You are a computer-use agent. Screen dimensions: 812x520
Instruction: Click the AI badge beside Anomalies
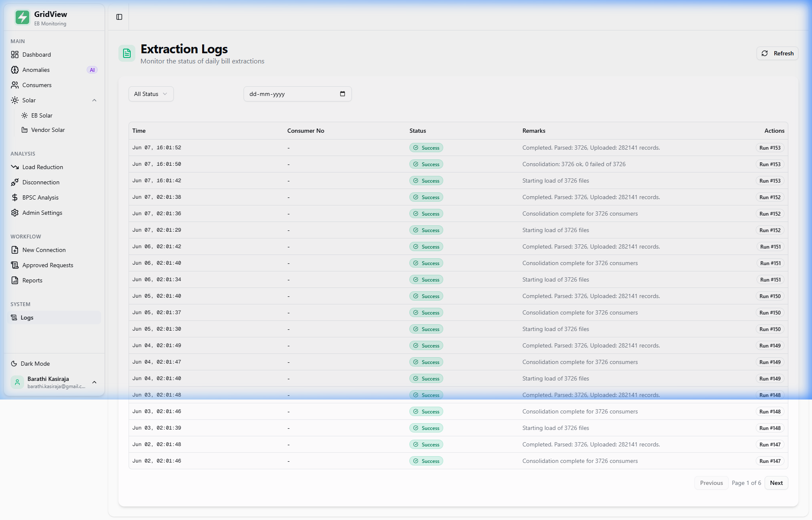point(92,70)
